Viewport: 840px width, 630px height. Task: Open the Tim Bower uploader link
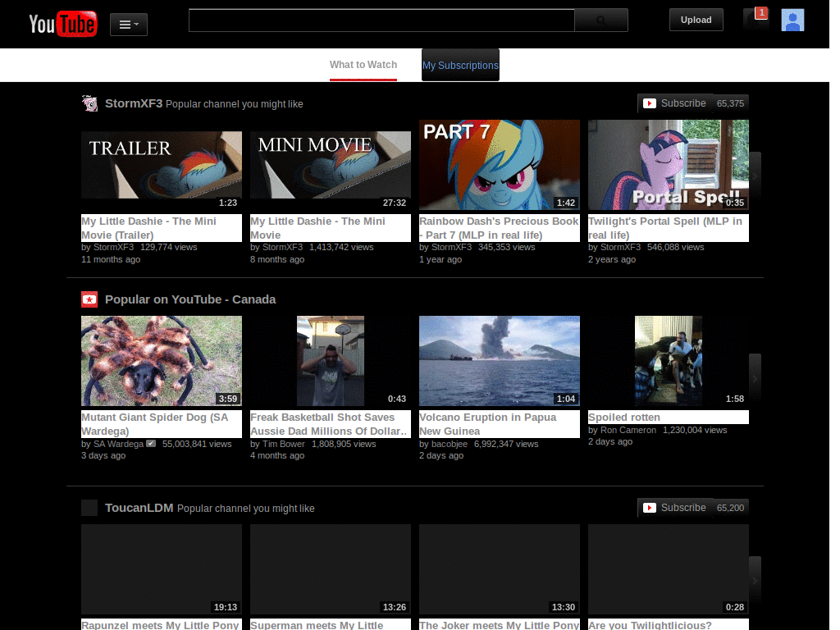coord(283,444)
